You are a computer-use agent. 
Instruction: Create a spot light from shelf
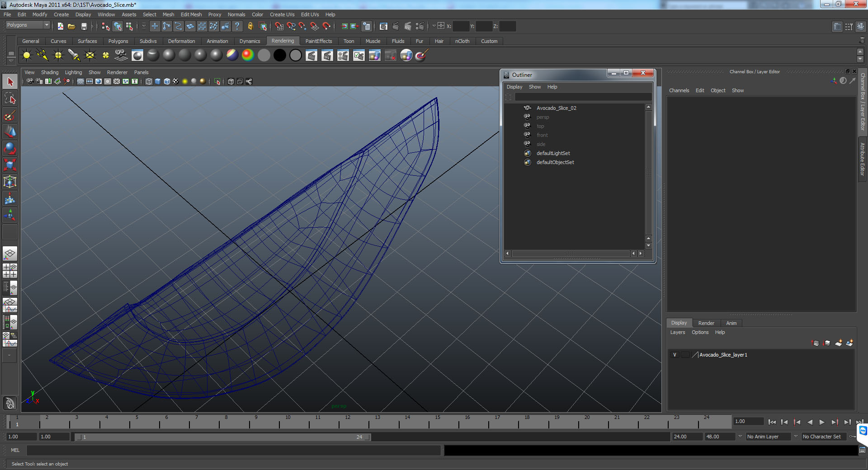click(74, 56)
